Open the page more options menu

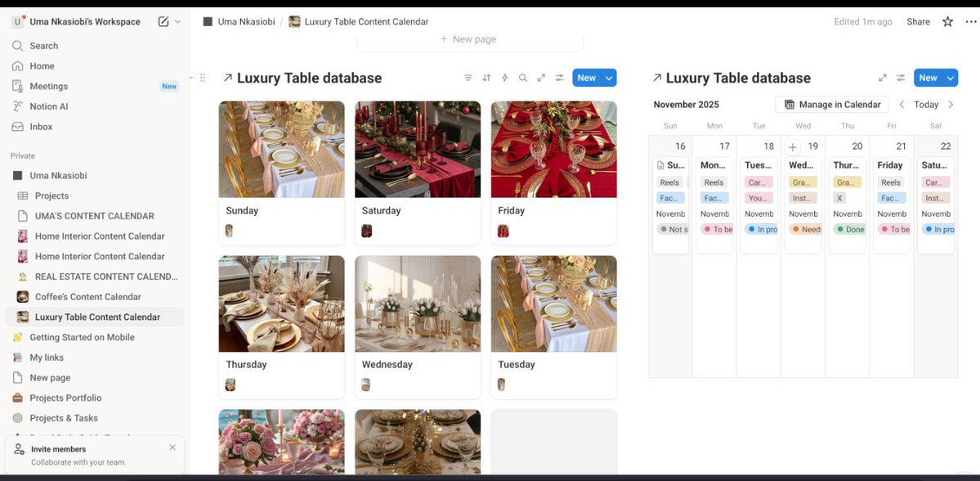point(970,22)
